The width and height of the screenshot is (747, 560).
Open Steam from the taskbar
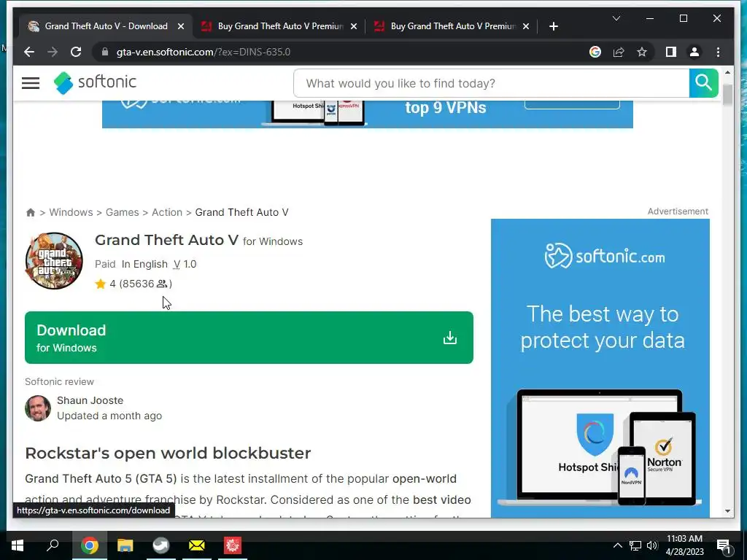pyautogui.click(x=161, y=545)
